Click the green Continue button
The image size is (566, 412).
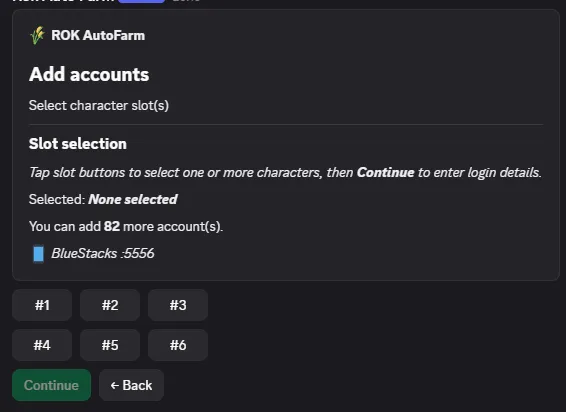coord(51,385)
